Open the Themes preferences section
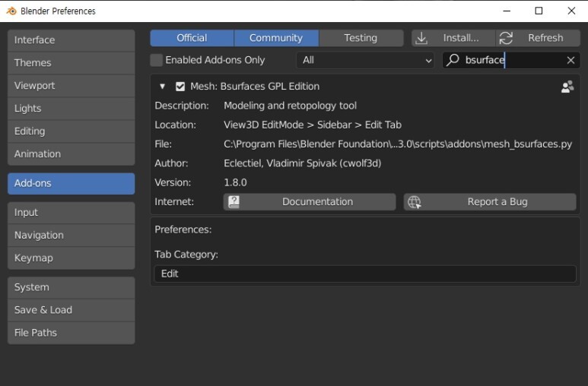The width and height of the screenshot is (588, 386). 72,63
